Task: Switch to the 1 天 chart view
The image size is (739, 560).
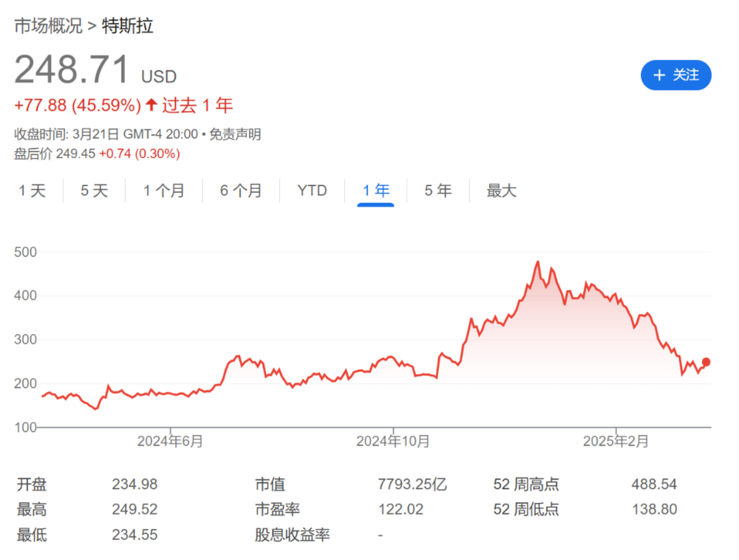Action: tap(31, 190)
